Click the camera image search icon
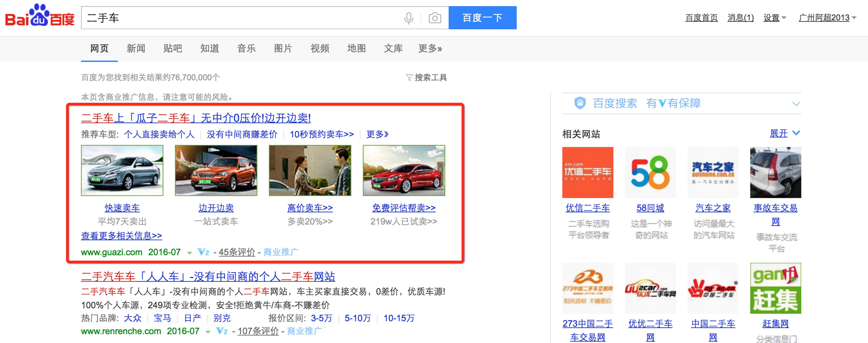The width and height of the screenshot is (868, 343). coord(435,18)
